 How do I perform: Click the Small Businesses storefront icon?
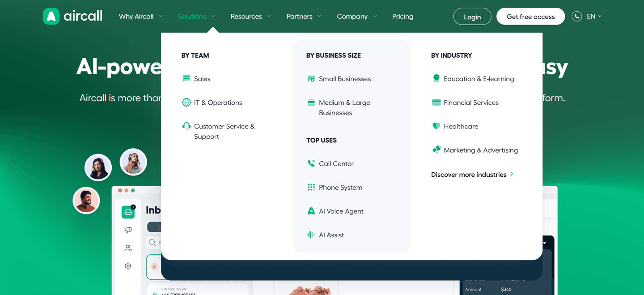point(311,79)
